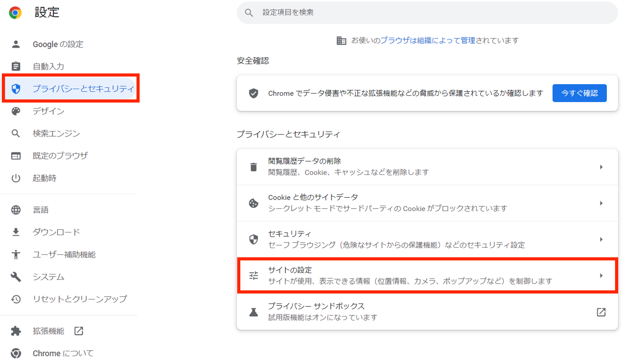Open セキュリティ settings entry
The height and width of the screenshot is (364, 629).
[427, 239]
